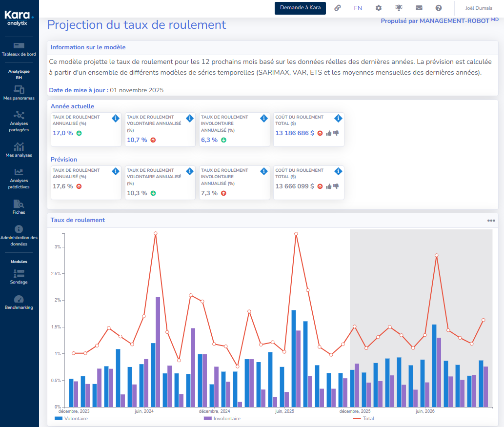Open Benchmarking module in sidebar
The image size is (504, 427).
tap(19, 303)
